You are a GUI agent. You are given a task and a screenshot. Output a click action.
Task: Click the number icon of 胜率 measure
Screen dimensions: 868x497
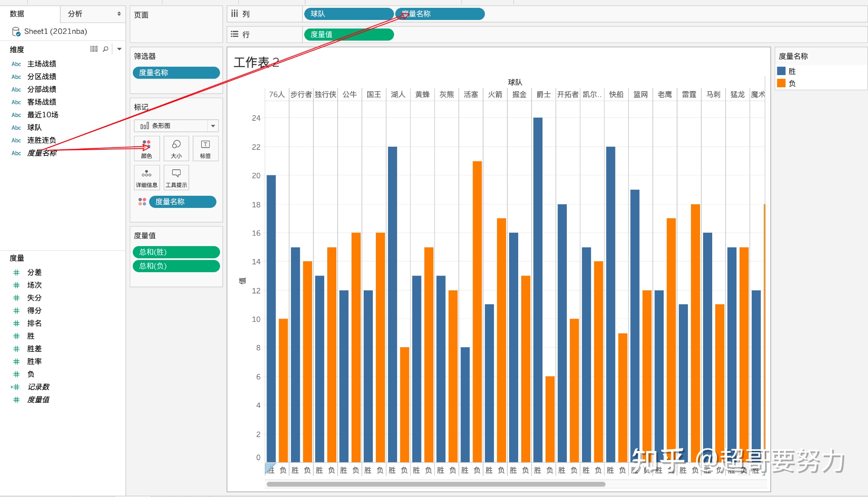[16, 361]
